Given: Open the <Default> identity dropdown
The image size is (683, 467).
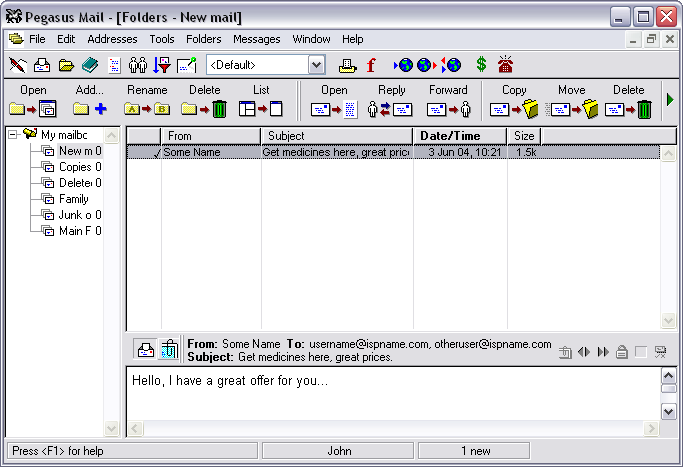Looking at the screenshot, I should coord(316,65).
